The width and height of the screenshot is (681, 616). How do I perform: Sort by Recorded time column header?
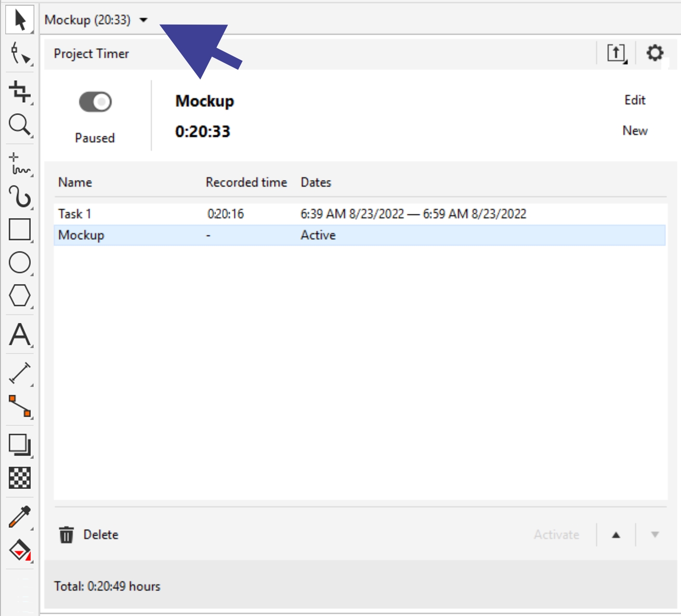pos(246,183)
